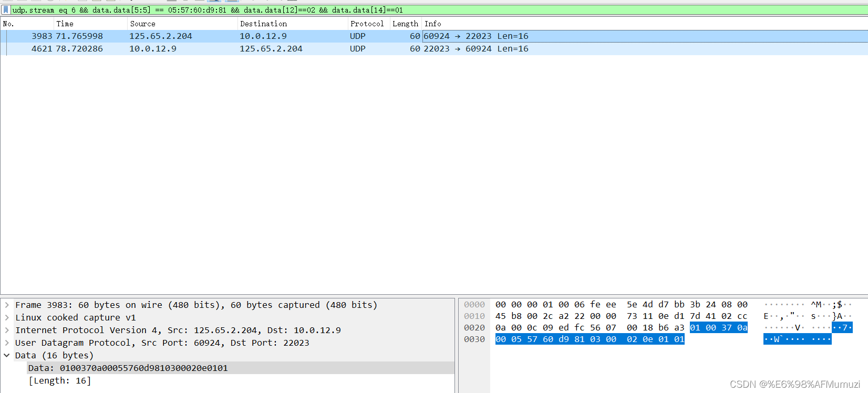Screen dimensions: 868x393
Task: Click info '22023 → 60924 Len=16'
Action: (476, 49)
